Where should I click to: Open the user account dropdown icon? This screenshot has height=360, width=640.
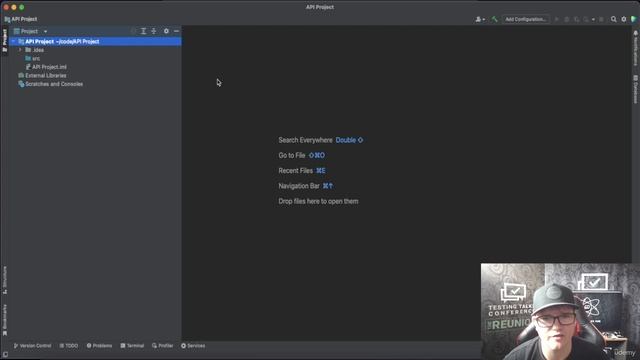pos(480,19)
